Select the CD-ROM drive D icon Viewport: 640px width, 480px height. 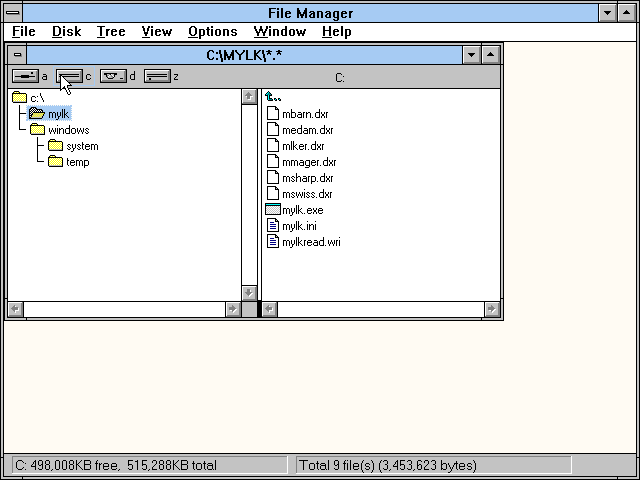(113, 76)
